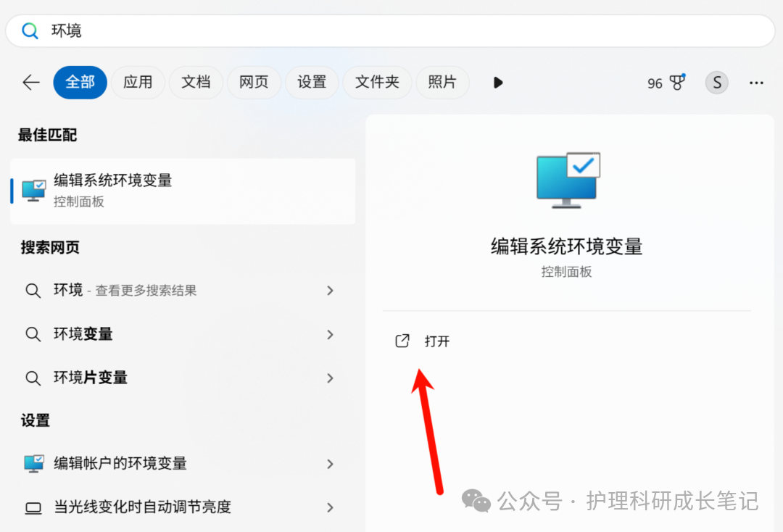Click the play arrow to show more filters
The image size is (783, 532).
[x=498, y=83]
